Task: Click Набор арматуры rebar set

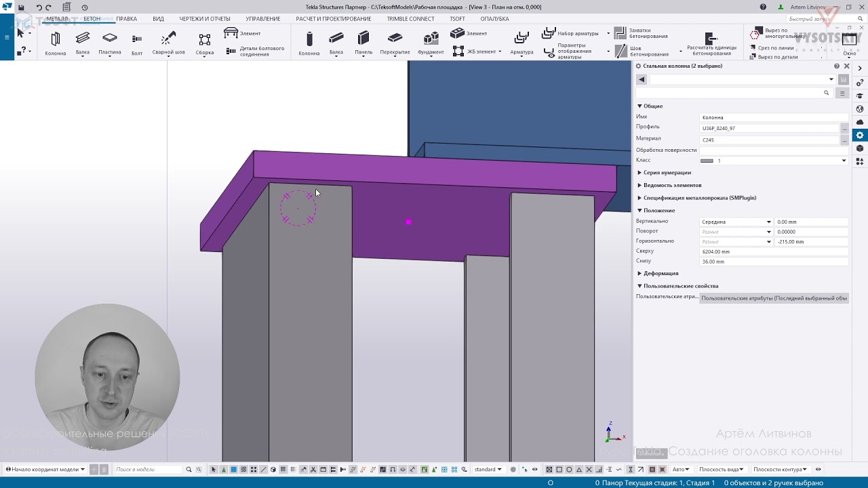Action: (570, 33)
